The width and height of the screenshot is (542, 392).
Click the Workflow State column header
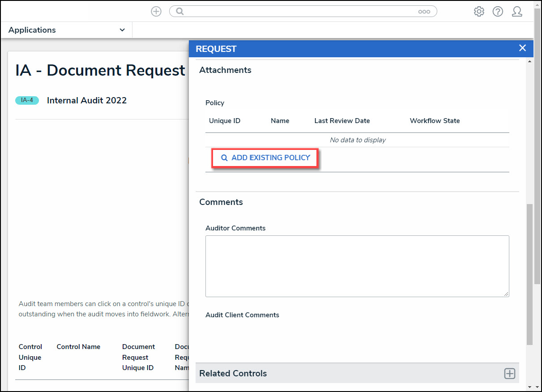click(x=435, y=121)
